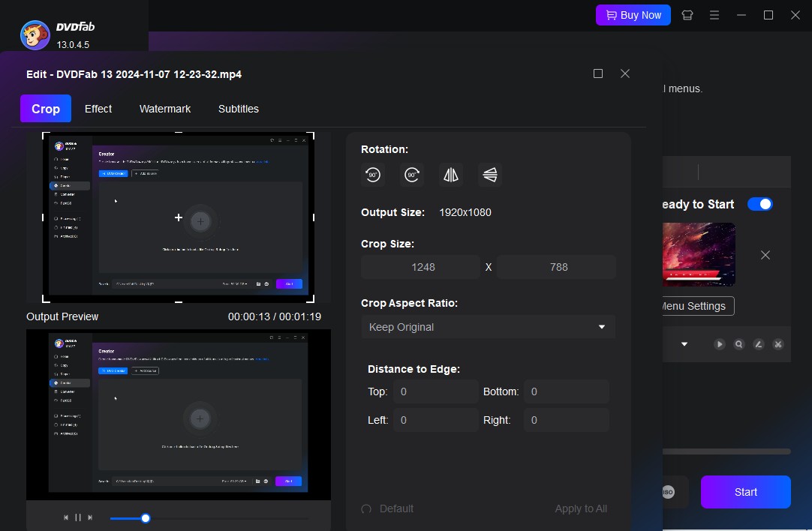This screenshot has width=812, height=531.
Task: Switch to the Subtitles tab
Action: coord(238,109)
